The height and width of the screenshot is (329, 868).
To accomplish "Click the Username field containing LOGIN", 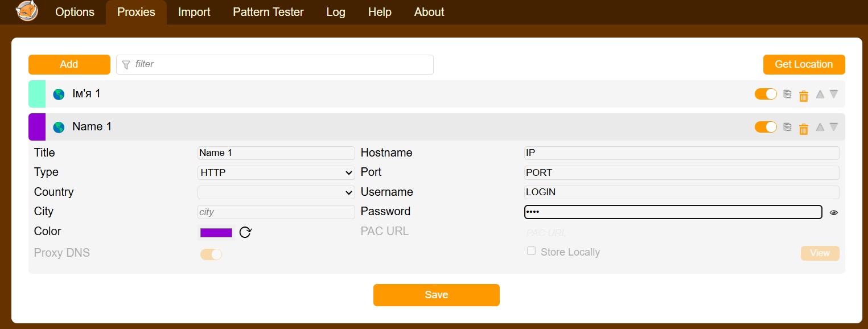I will coord(682,192).
